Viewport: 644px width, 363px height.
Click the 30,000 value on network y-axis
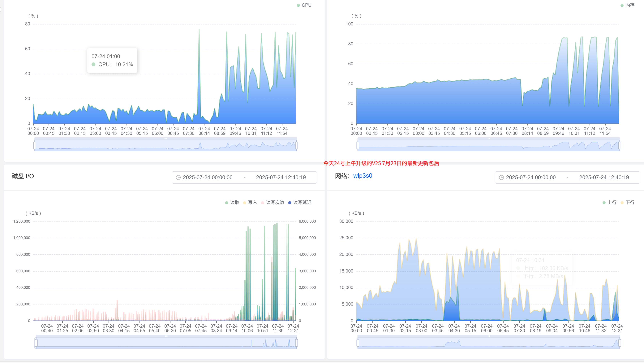coord(346,221)
